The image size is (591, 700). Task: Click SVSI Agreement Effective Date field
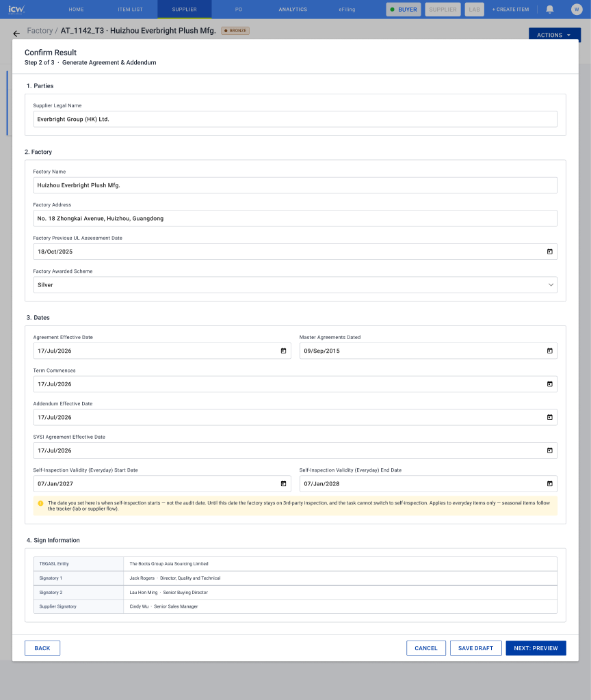coord(295,450)
